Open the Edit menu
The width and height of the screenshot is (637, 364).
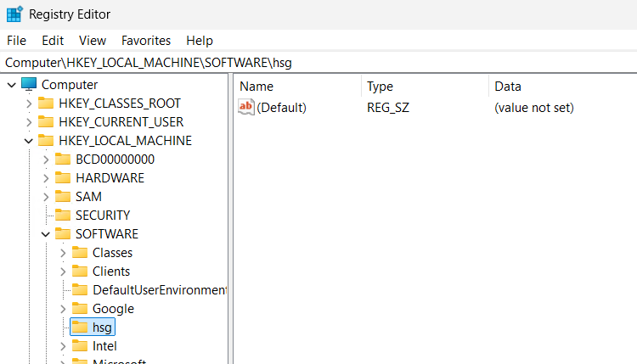coord(53,41)
